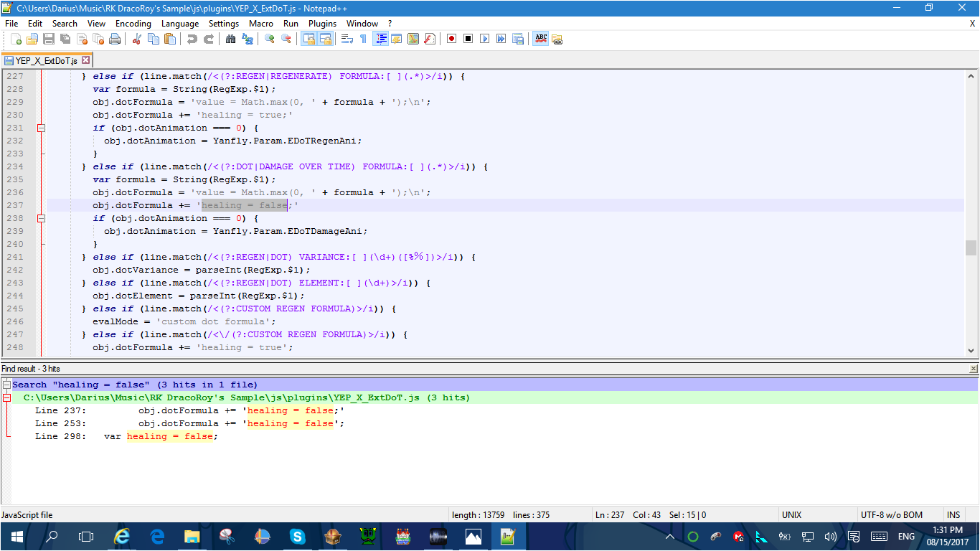Toggle Show Indent Guide button
Viewport: 980px width, 551px height.
coord(380,39)
